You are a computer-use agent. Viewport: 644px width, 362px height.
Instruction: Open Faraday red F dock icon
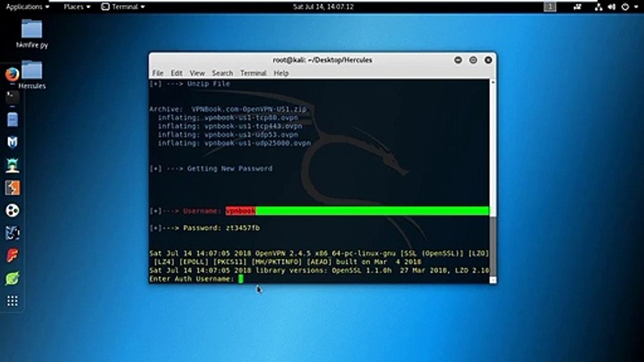click(x=12, y=255)
